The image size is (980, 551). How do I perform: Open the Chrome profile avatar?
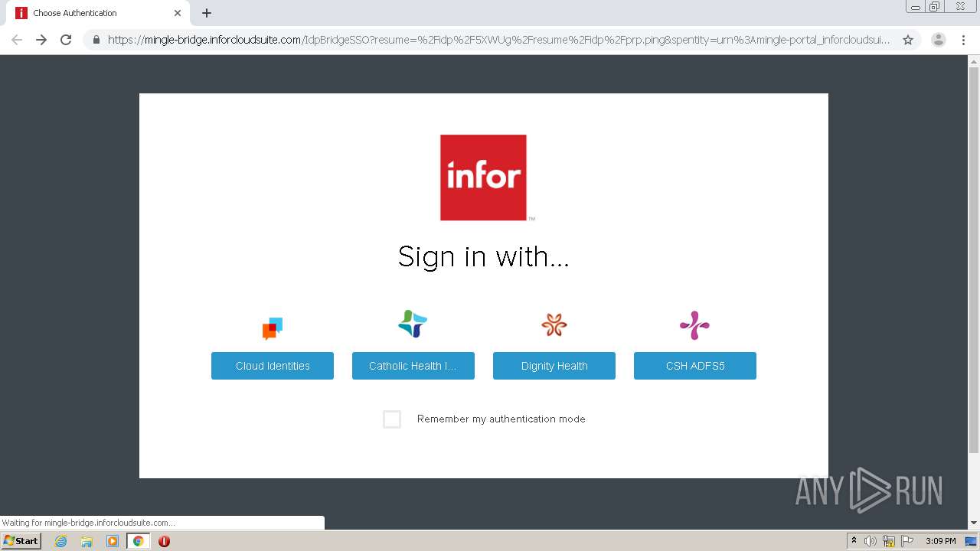tap(938, 40)
